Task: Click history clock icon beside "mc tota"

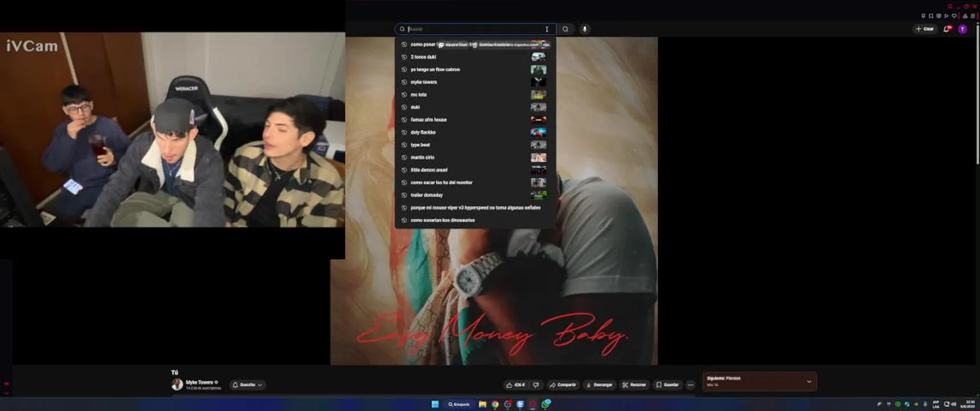Action: coord(404,95)
